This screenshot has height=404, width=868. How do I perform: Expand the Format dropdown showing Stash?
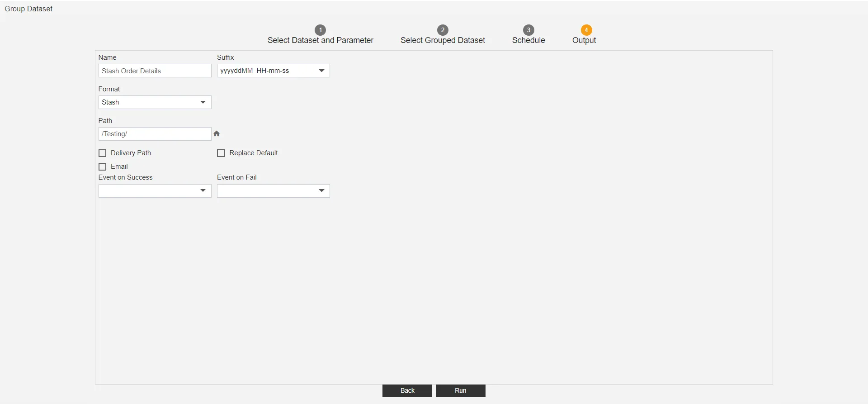155,102
